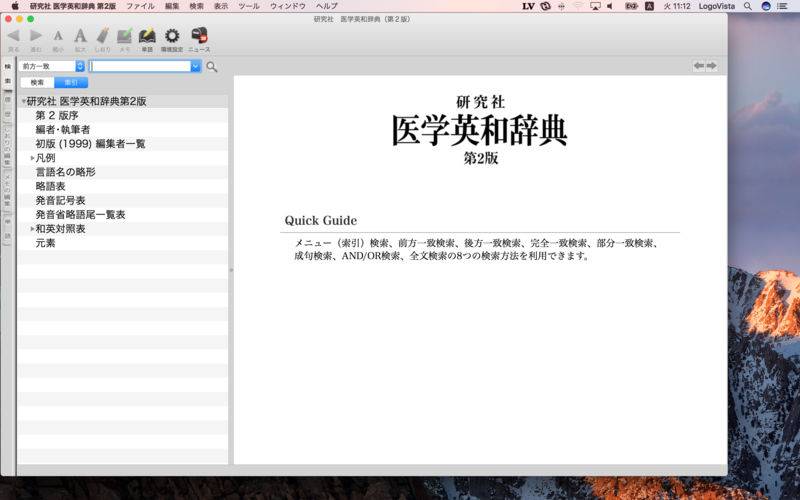Open the 編集 menu
Image resolution: width=800 pixels, height=500 pixels.
[172, 6]
